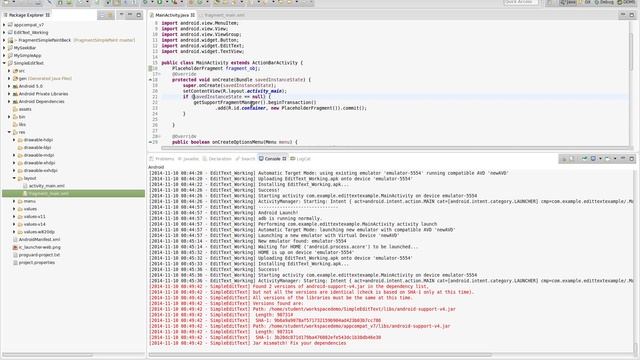
Task: Select the values-v14 folder
Action: click(34, 224)
